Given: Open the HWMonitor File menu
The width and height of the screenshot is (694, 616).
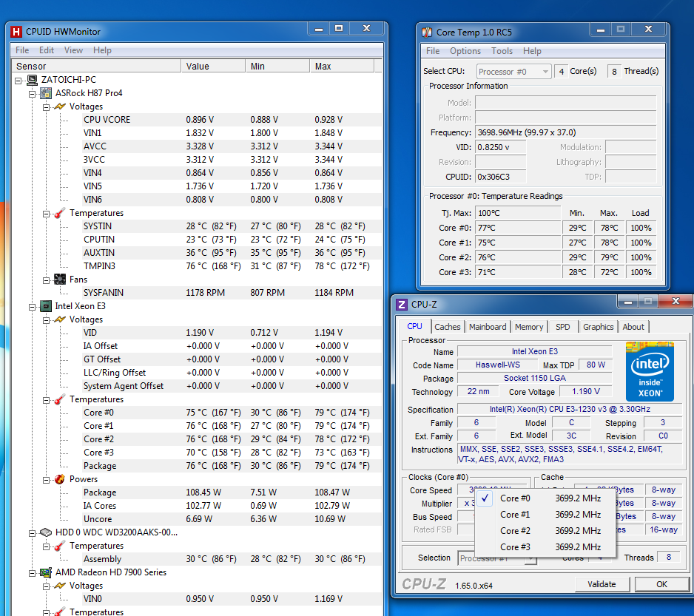Looking at the screenshot, I should (x=22, y=50).
